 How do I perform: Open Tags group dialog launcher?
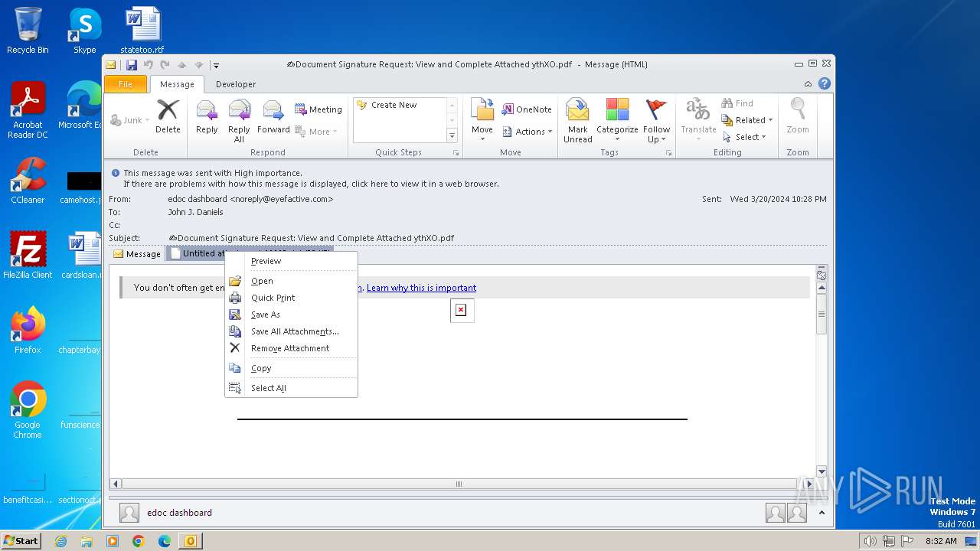click(668, 153)
